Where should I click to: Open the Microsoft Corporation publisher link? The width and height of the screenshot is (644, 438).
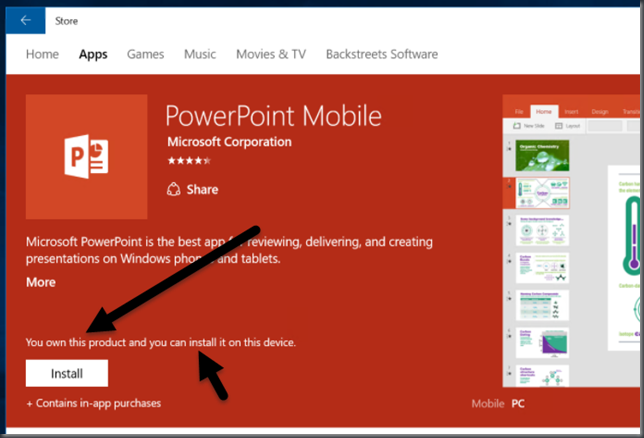(229, 142)
